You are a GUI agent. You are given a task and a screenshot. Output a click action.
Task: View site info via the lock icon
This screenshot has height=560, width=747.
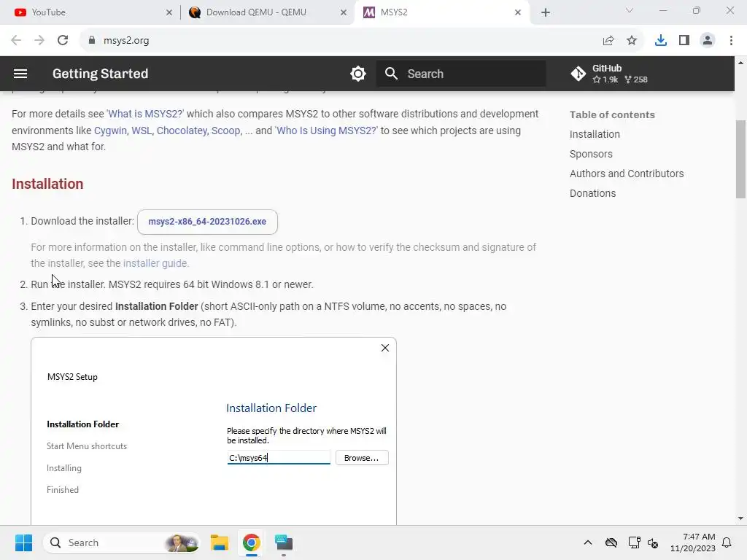tap(92, 41)
